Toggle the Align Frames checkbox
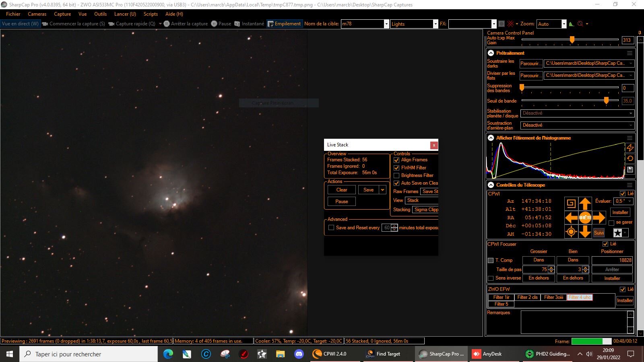The width and height of the screenshot is (644, 362). (x=396, y=160)
